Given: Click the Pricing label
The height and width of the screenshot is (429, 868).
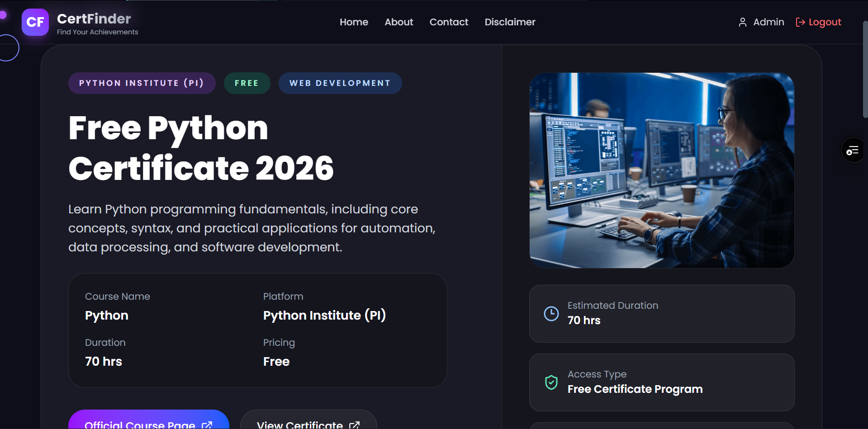Looking at the screenshot, I should click(279, 343).
